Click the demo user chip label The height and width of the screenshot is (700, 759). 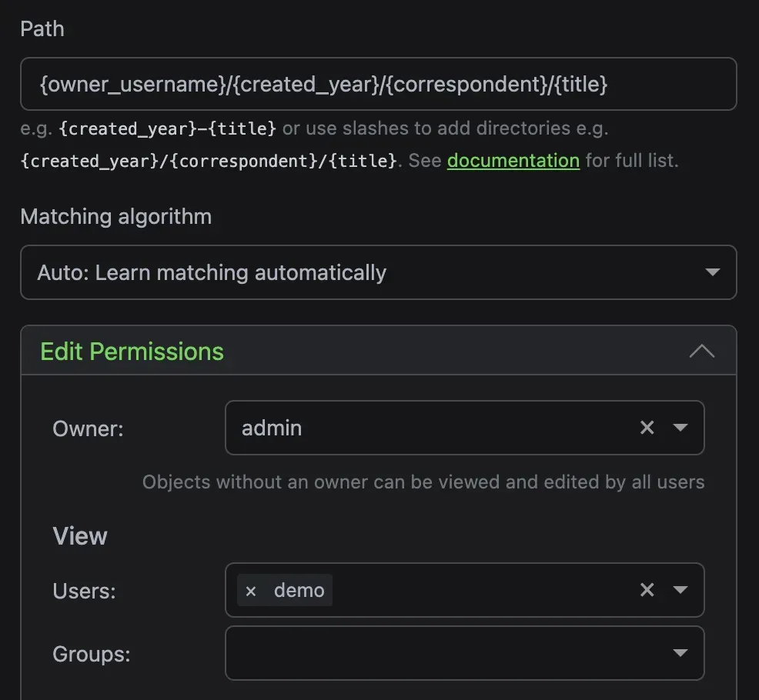pos(299,590)
